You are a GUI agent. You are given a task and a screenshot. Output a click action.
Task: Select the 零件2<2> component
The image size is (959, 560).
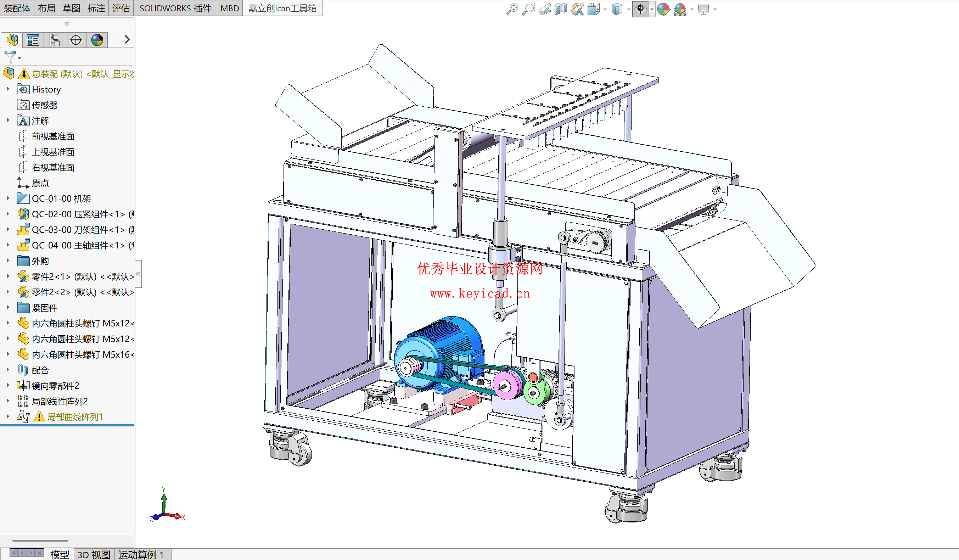tap(75, 292)
